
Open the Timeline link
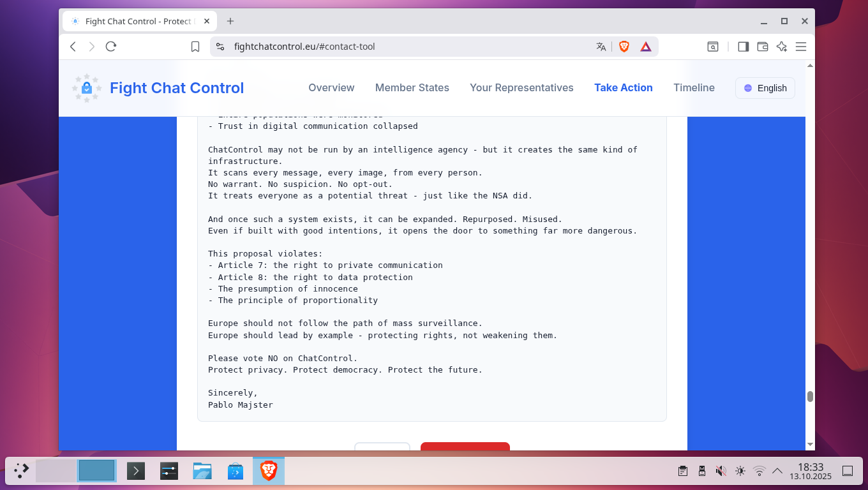[694, 88]
